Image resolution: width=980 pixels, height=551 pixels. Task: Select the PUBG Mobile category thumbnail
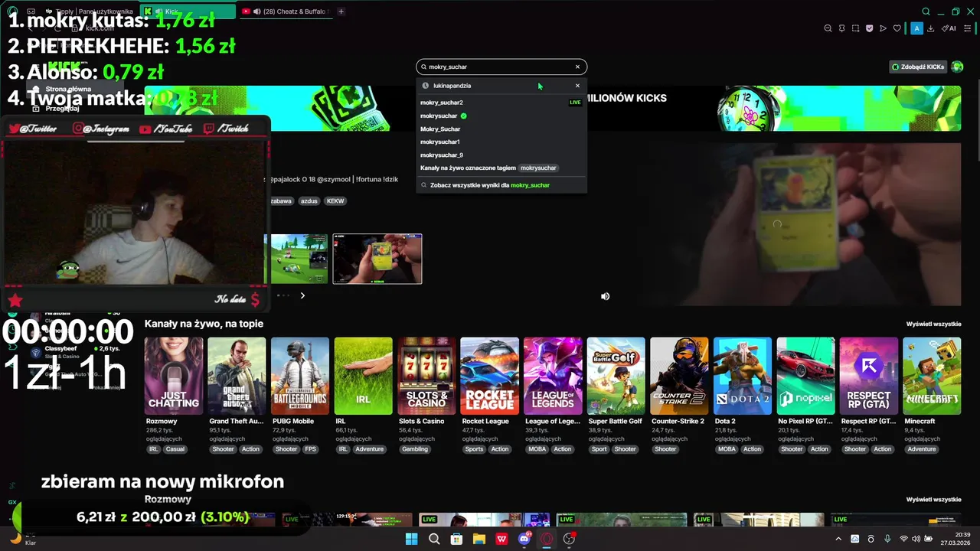[300, 376]
